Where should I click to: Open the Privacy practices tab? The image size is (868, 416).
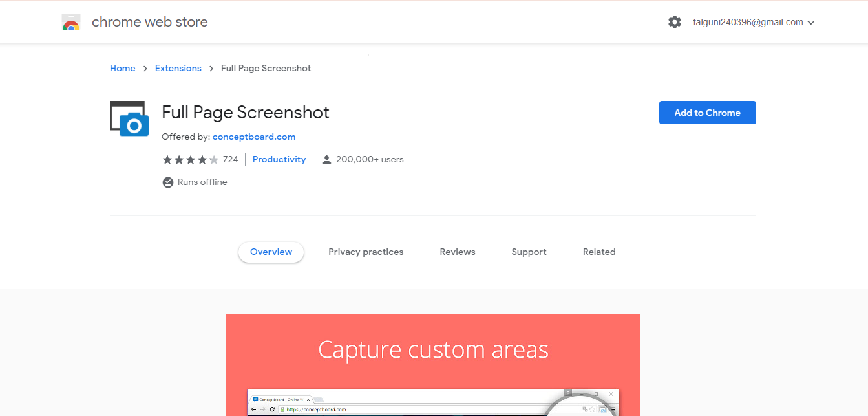[366, 252]
